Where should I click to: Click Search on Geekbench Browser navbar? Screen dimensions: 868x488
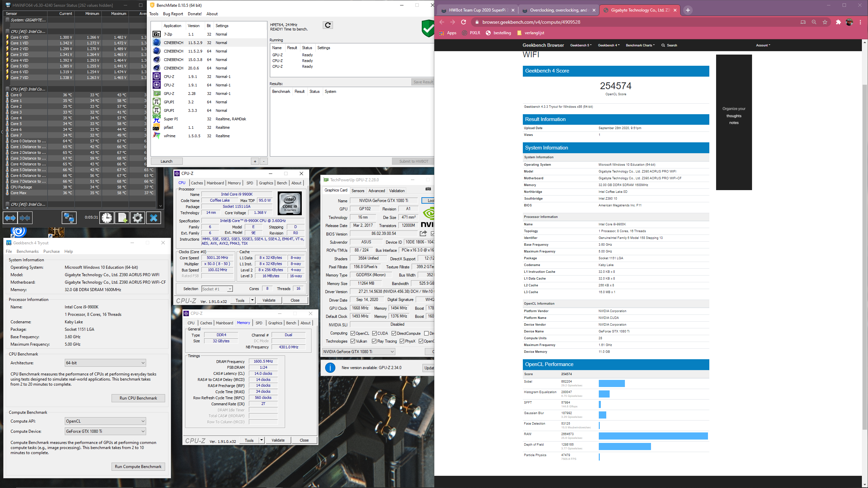pos(669,45)
